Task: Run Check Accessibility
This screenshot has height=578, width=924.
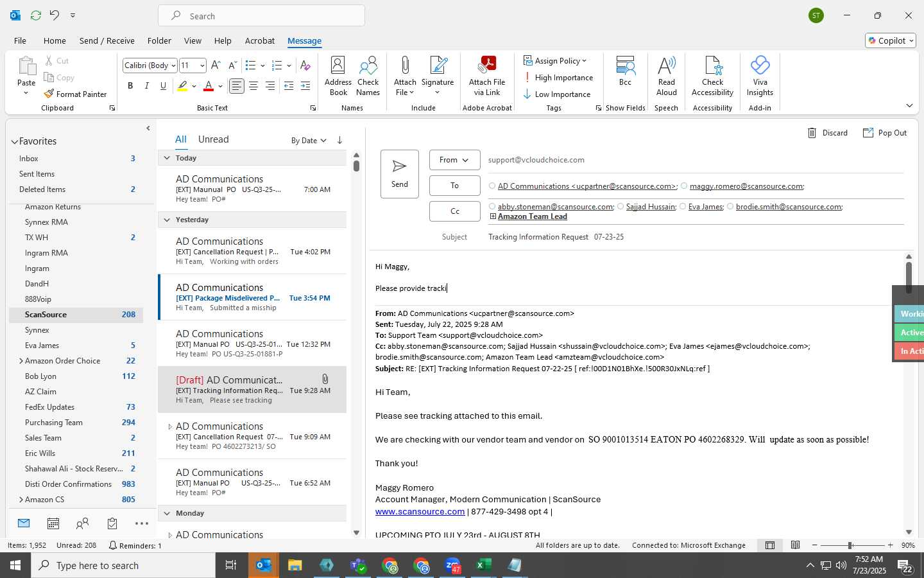Action: point(712,76)
